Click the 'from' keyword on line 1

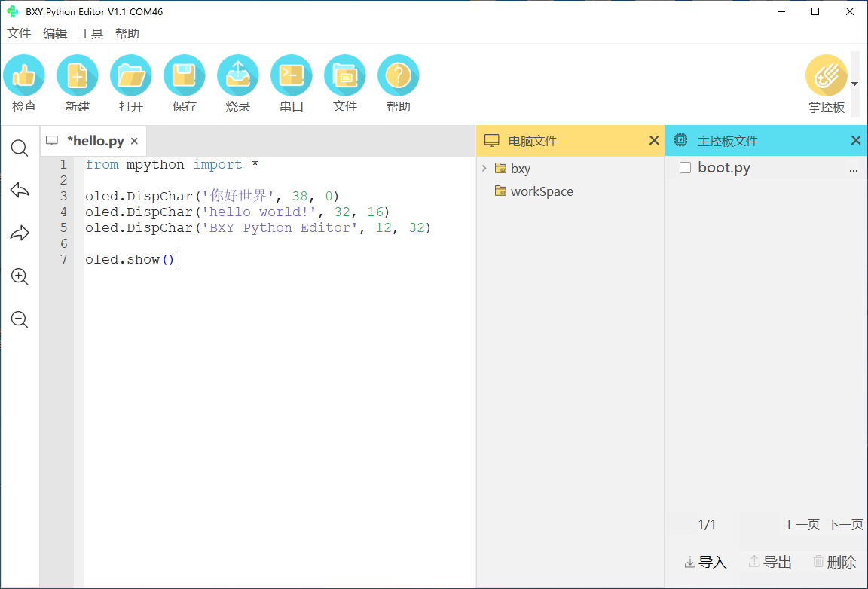102,164
